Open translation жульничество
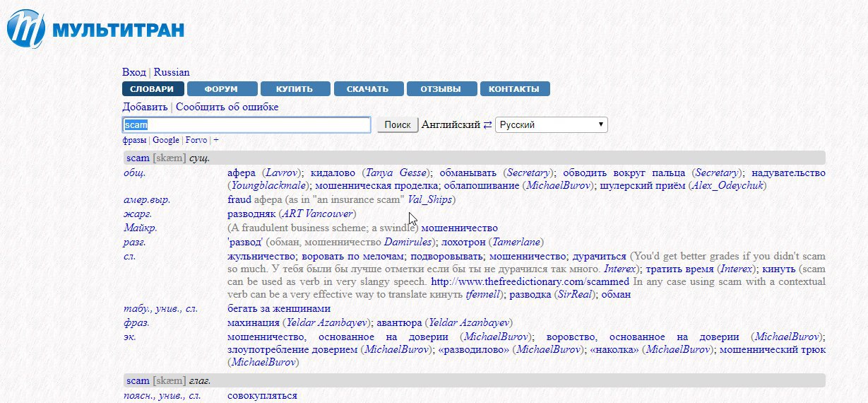This screenshot has width=868, height=403. [x=261, y=256]
